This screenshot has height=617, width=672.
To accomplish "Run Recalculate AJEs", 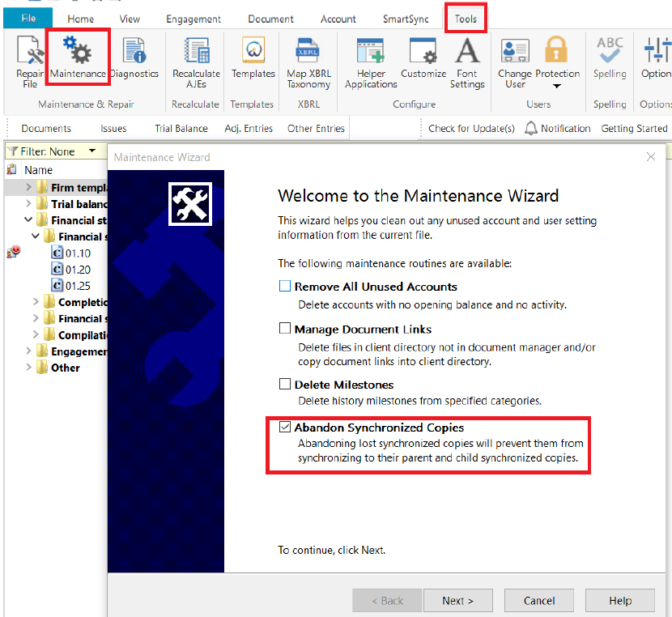I will tap(196, 62).
